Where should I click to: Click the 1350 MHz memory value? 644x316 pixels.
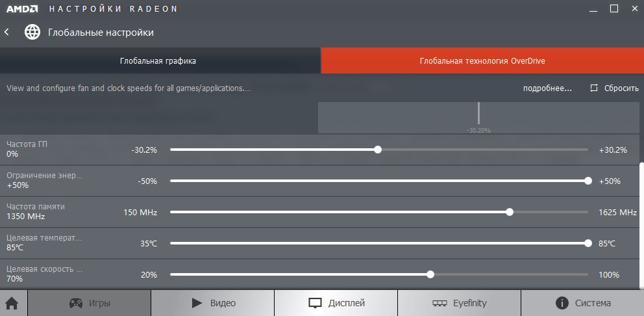[26, 217]
